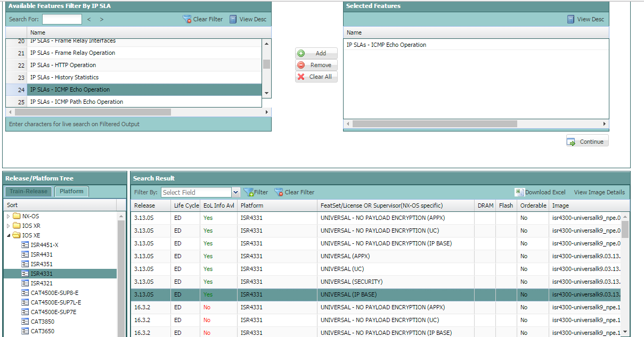
Task: Click the Continue arrow icon
Action: pyautogui.click(x=572, y=142)
